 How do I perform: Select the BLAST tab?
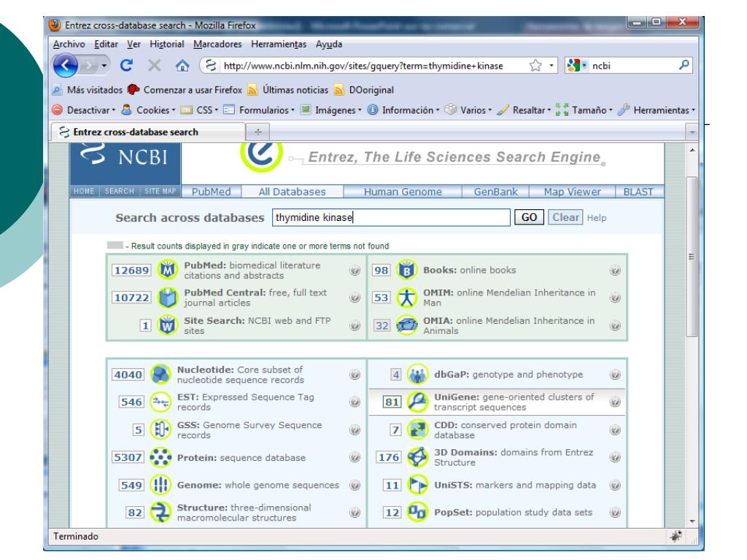pyautogui.click(x=638, y=192)
